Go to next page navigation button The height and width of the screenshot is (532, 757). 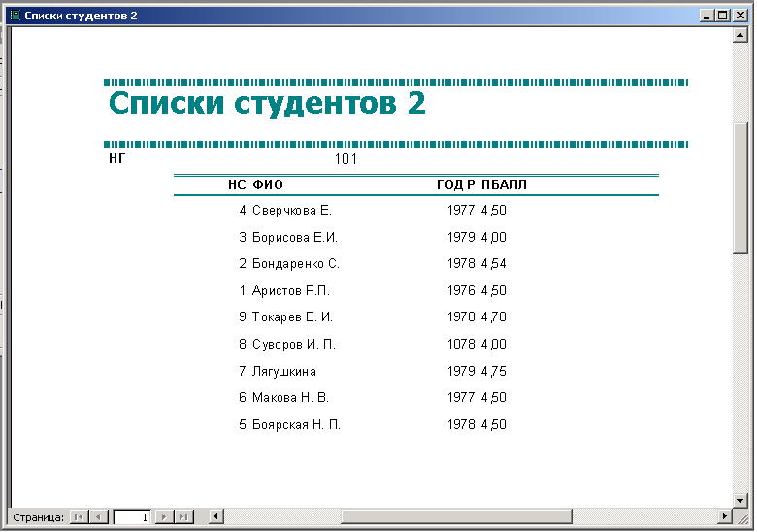tap(164, 517)
